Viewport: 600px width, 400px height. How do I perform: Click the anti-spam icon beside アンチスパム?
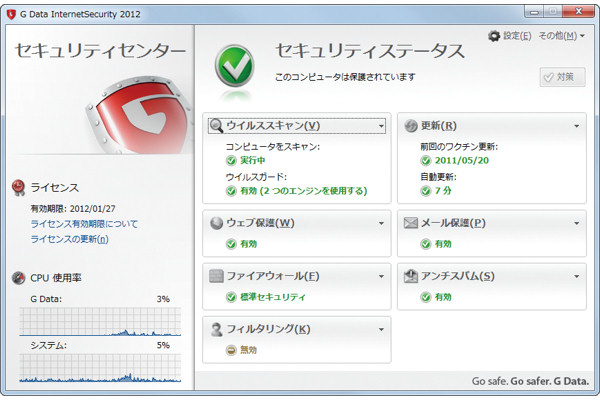(x=410, y=276)
